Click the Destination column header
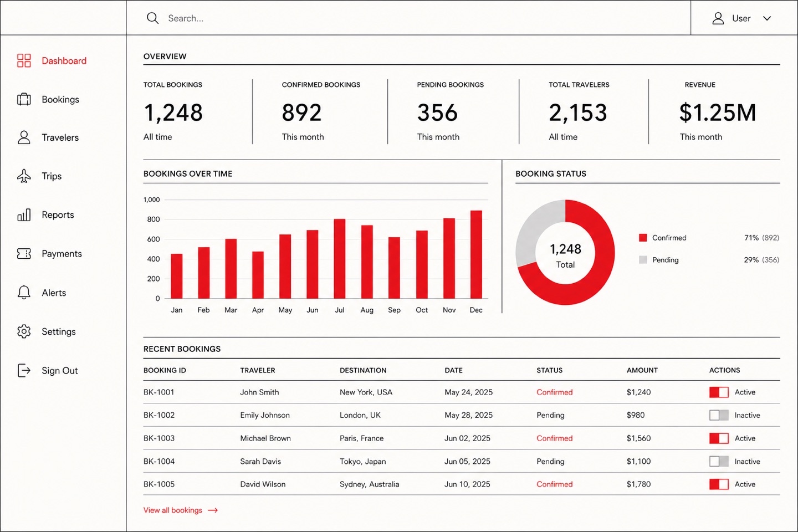The height and width of the screenshot is (532, 798). 363,370
